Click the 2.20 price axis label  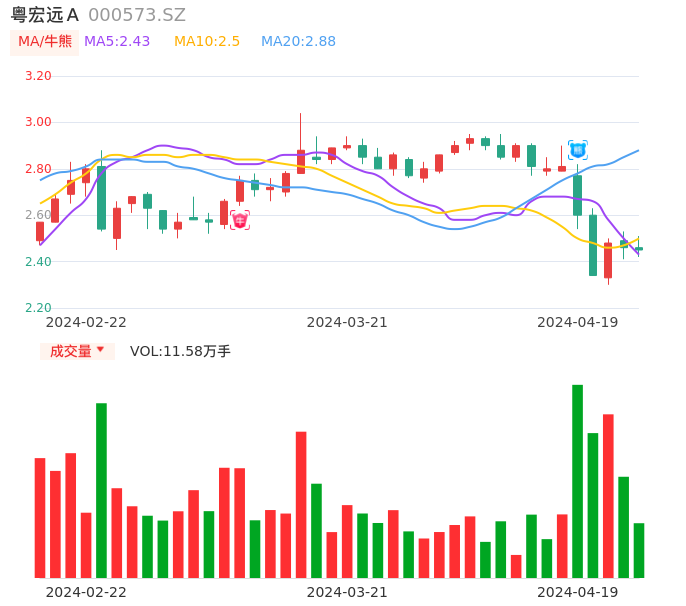point(37,308)
